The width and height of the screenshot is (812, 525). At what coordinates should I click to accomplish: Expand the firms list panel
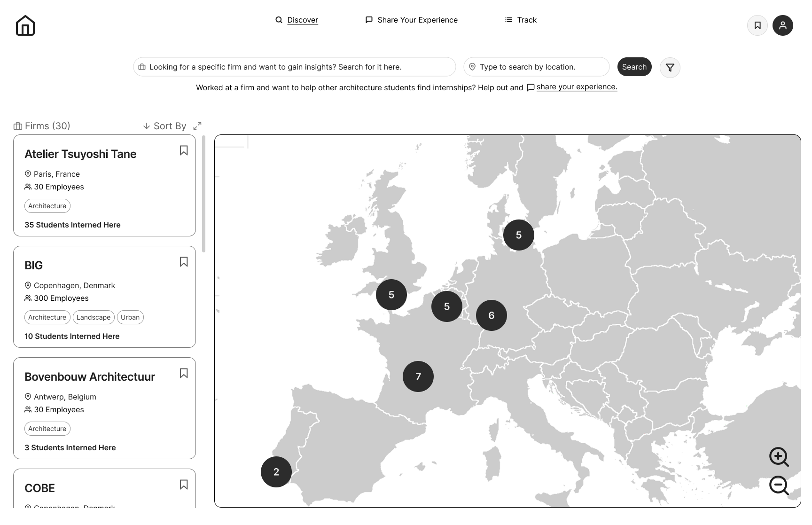pos(197,126)
